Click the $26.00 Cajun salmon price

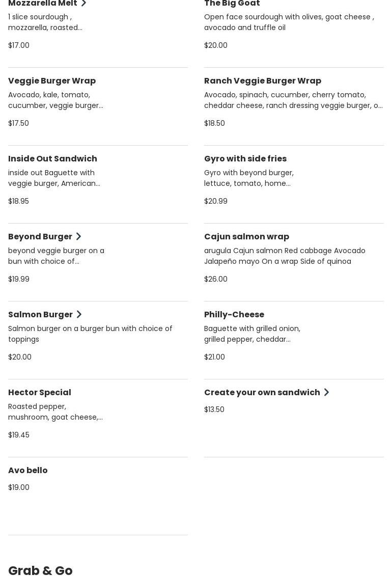pyautogui.click(x=216, y=279)
